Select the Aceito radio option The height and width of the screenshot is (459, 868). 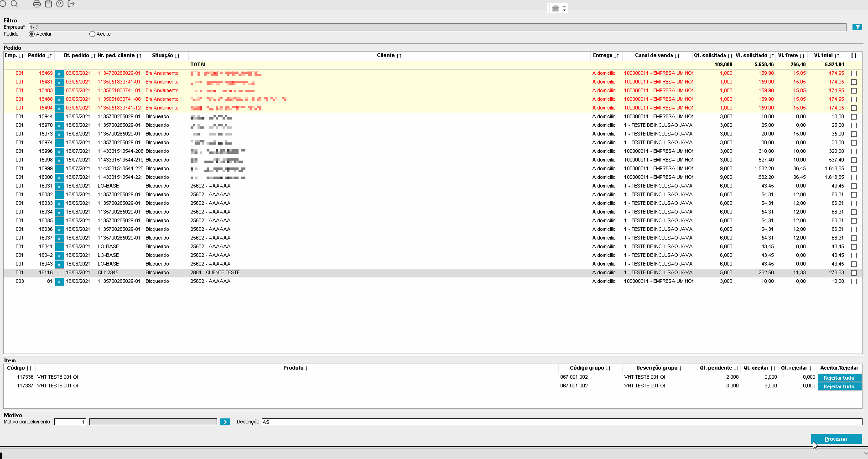[92, 34]
